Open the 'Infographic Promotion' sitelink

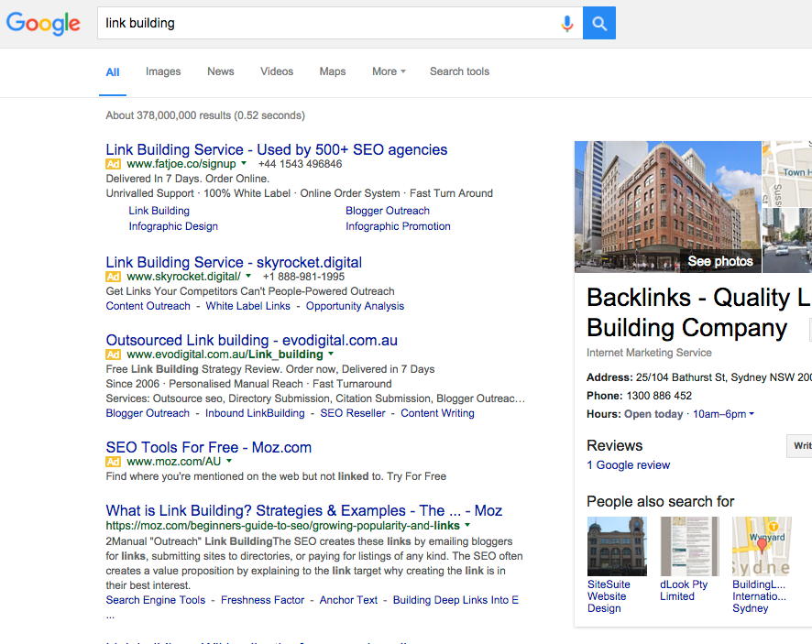(399, 226)
